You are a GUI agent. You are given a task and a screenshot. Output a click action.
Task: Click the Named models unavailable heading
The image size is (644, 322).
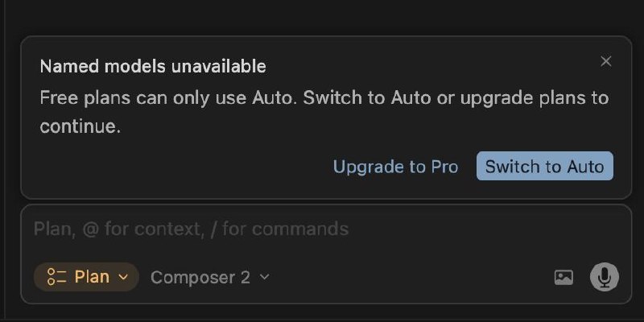pyautogui.click(x=153, y=66)
